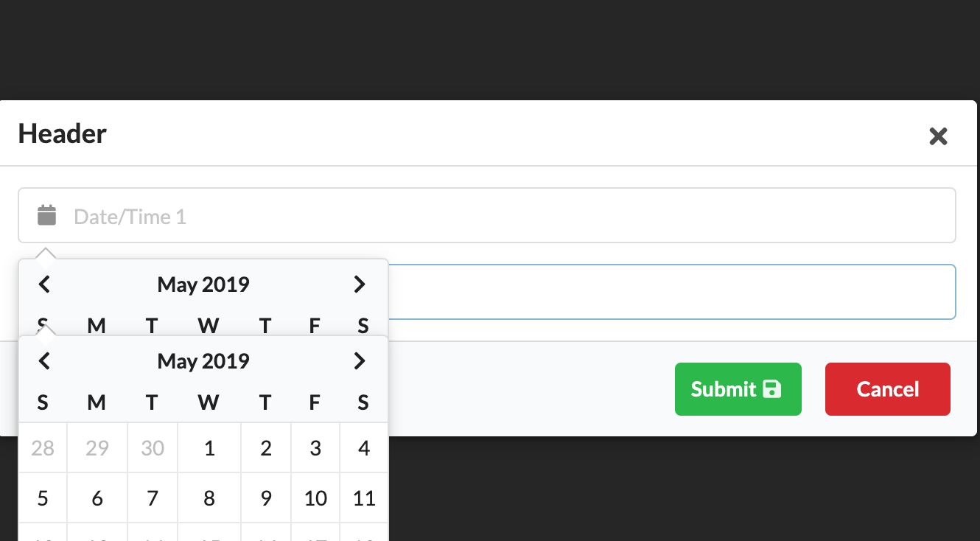Click the Submit button
The image size is (980, 541).
(738, 389)
